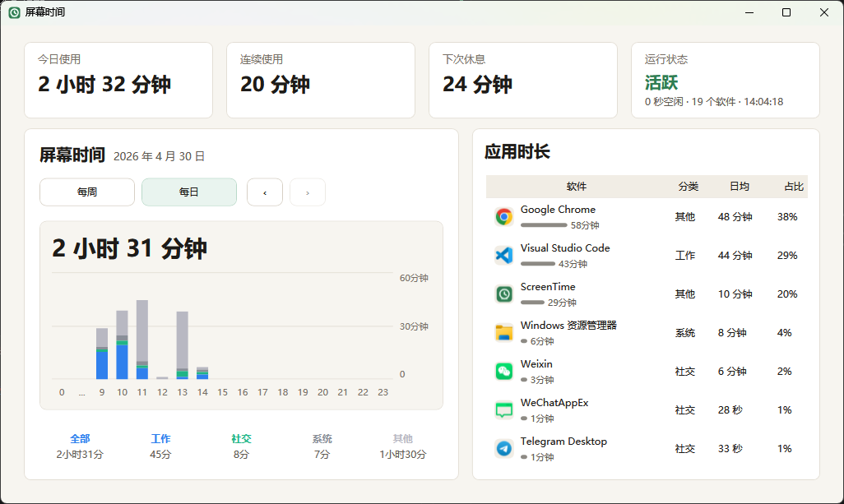Sort the table by 占比 column header

pyautogui.click(x=793, y=187)
